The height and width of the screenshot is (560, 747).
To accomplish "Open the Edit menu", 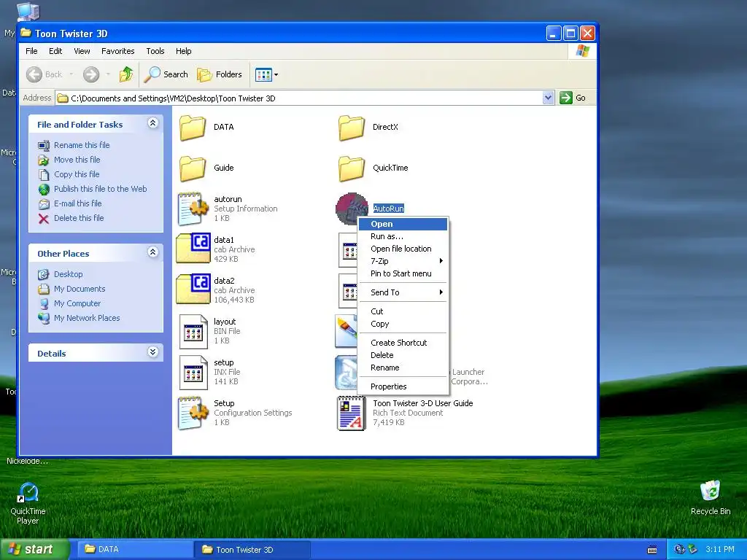I will point(55,51).
